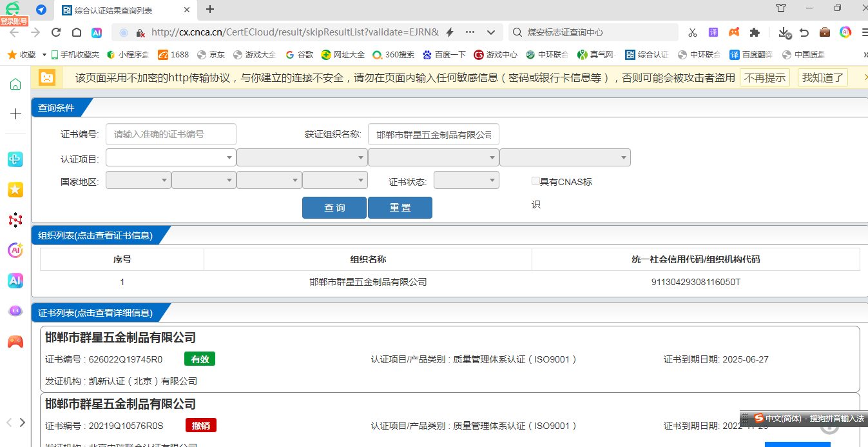Screen dimensions: 868x447
Task: Close the 综合认证结果查询列表 tab
Action: [x=187, y=10]
